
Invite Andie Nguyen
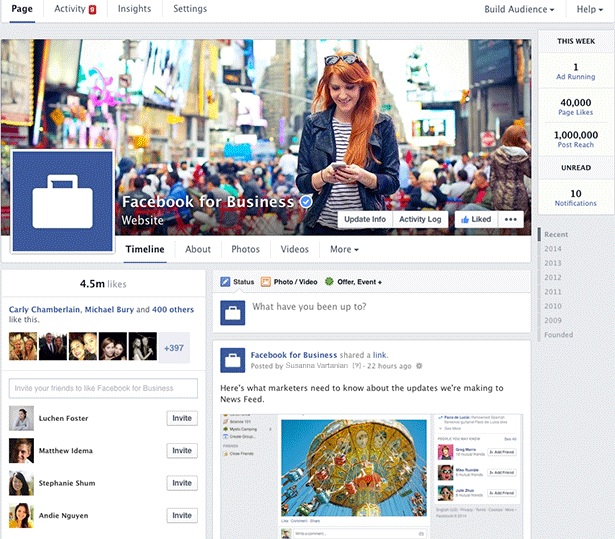182,515
